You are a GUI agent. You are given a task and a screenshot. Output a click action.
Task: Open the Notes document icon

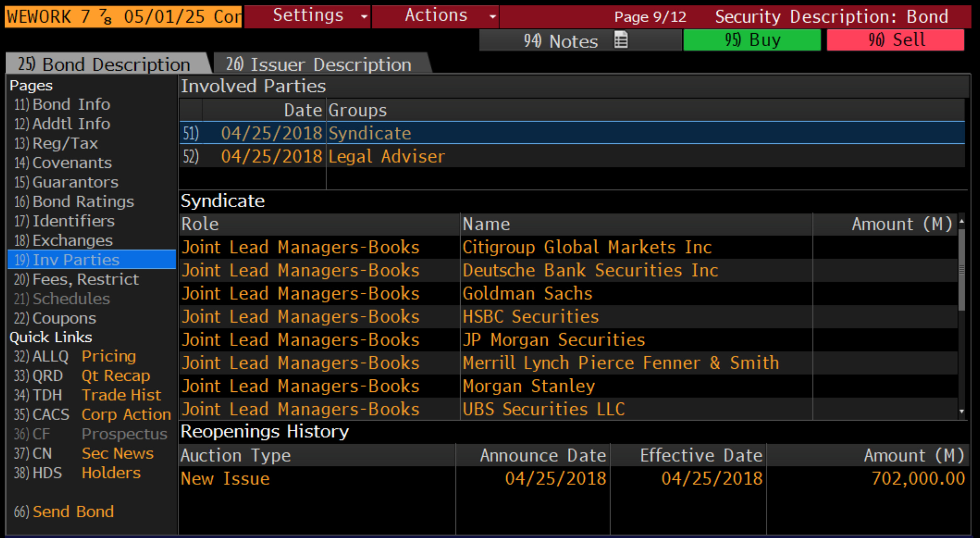point(620,40)
